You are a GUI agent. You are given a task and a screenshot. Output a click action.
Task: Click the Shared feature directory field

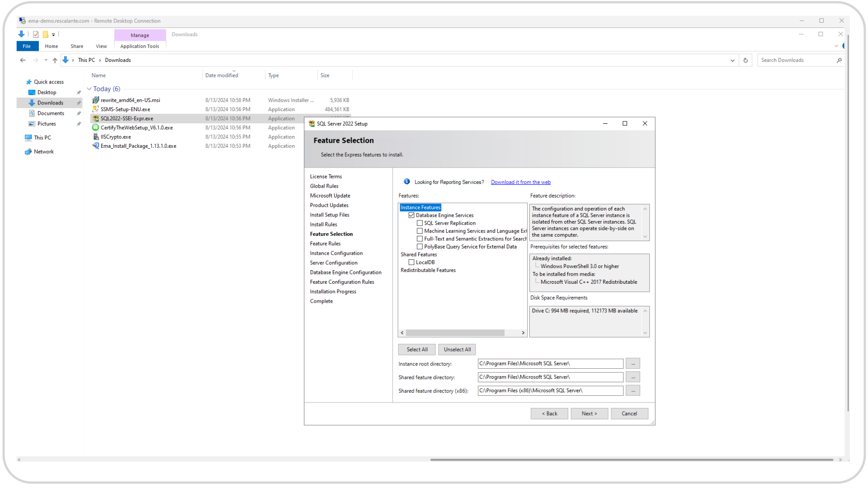point(550,377)
